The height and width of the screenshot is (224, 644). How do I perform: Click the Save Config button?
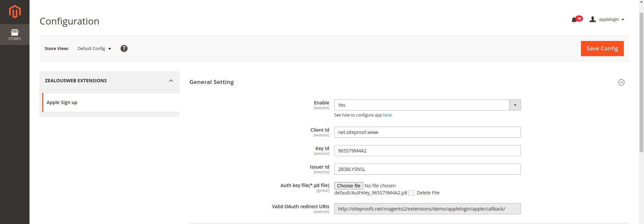click(602, 48)
